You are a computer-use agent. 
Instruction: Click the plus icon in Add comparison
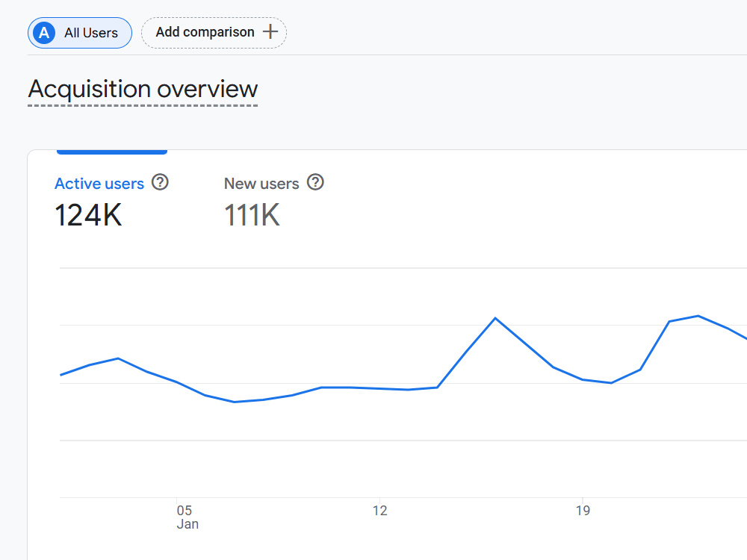(x=270, y=32)
